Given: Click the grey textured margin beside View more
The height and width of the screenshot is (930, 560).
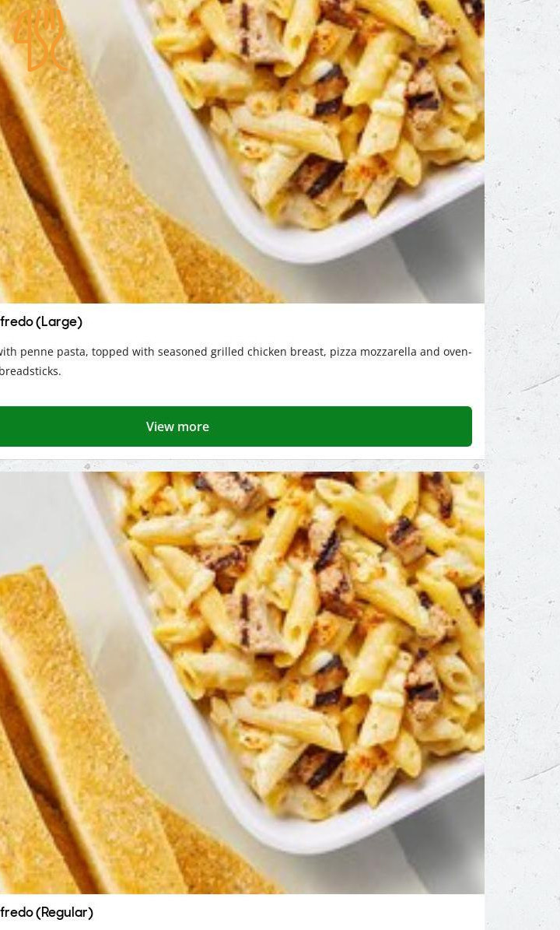Looking at the screenshot, I should point(522,426).
